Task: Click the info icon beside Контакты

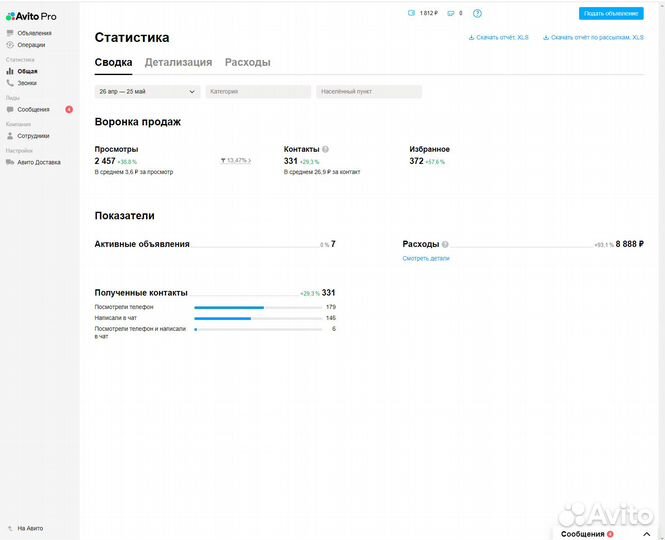Action: (x=325, y=149)
